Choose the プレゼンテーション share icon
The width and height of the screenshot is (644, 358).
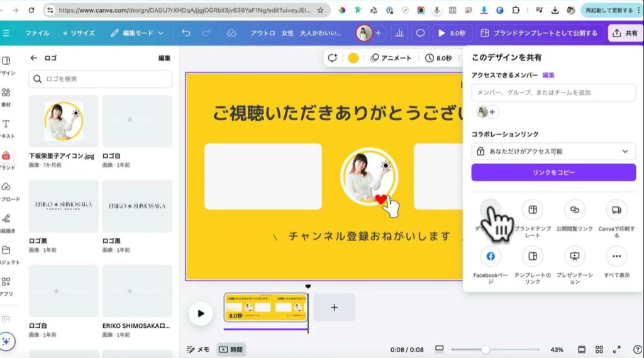point(574,256)
